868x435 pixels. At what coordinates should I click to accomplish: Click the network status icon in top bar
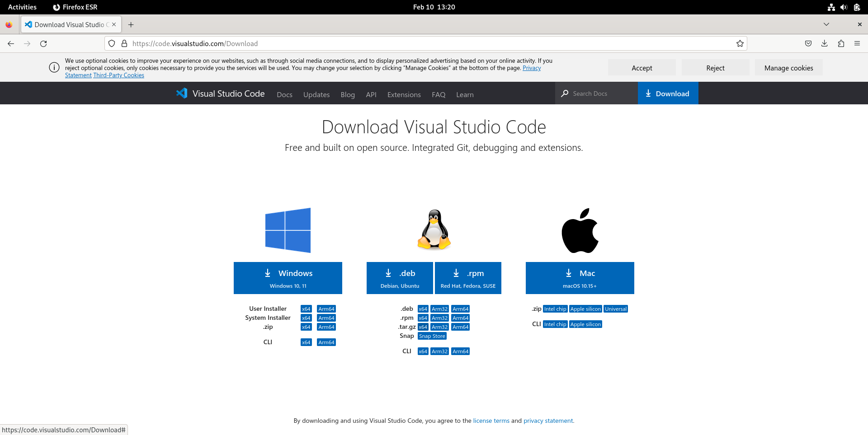[831, 7]
